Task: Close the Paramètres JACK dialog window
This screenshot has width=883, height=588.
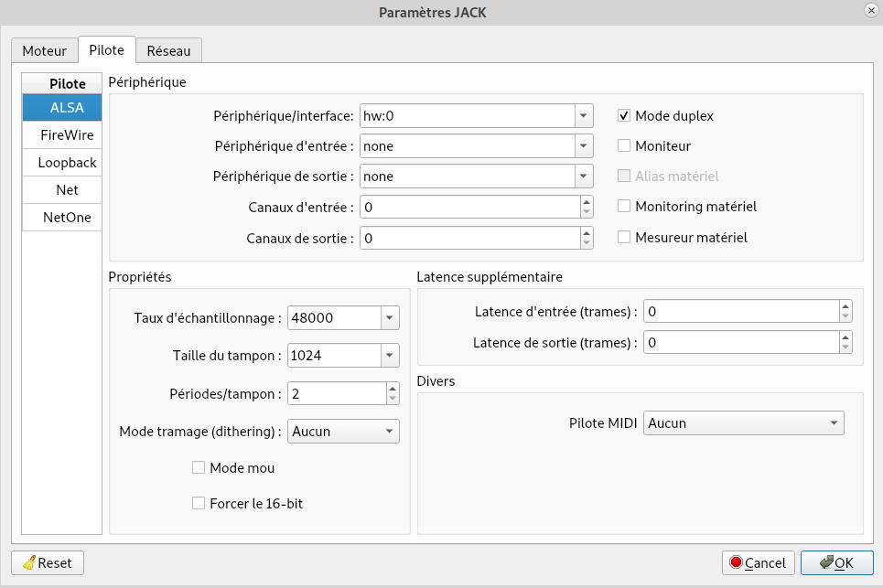Action: [869, 10]
